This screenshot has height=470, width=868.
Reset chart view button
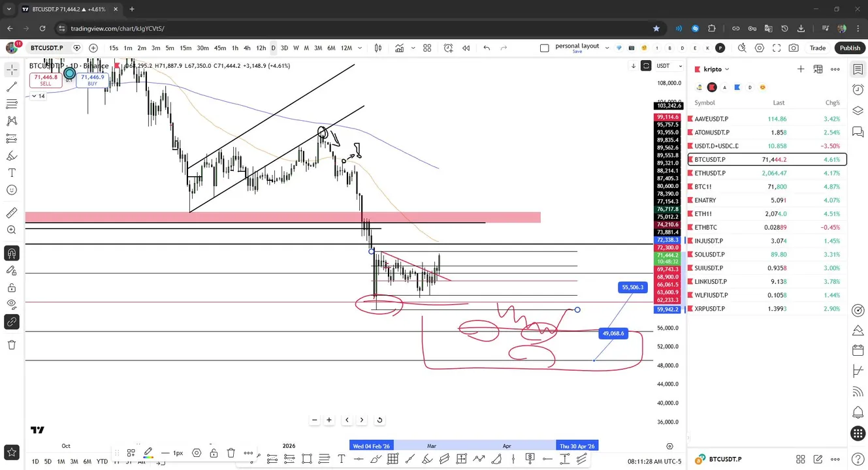coord(379,420)
